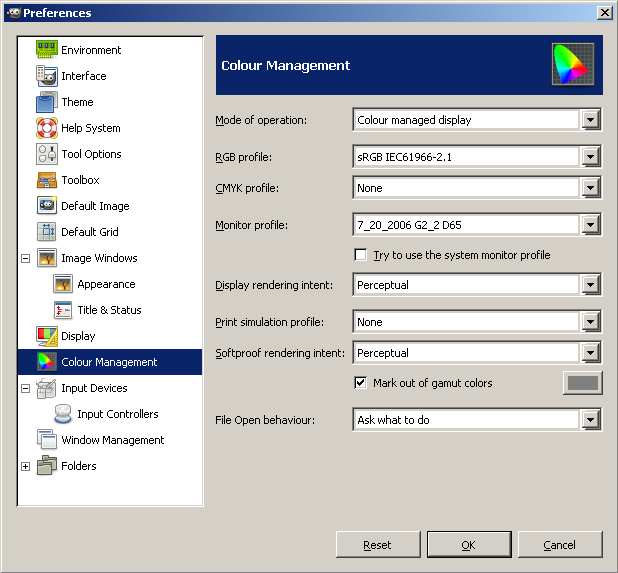Image resolution: width=618 pixels, height=573 pixels.
Task: Click the Default Image icon
Action: pos(47,206)
